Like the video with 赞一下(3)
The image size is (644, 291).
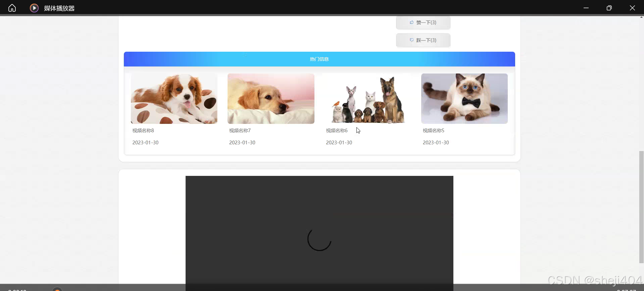pos(423,22)
